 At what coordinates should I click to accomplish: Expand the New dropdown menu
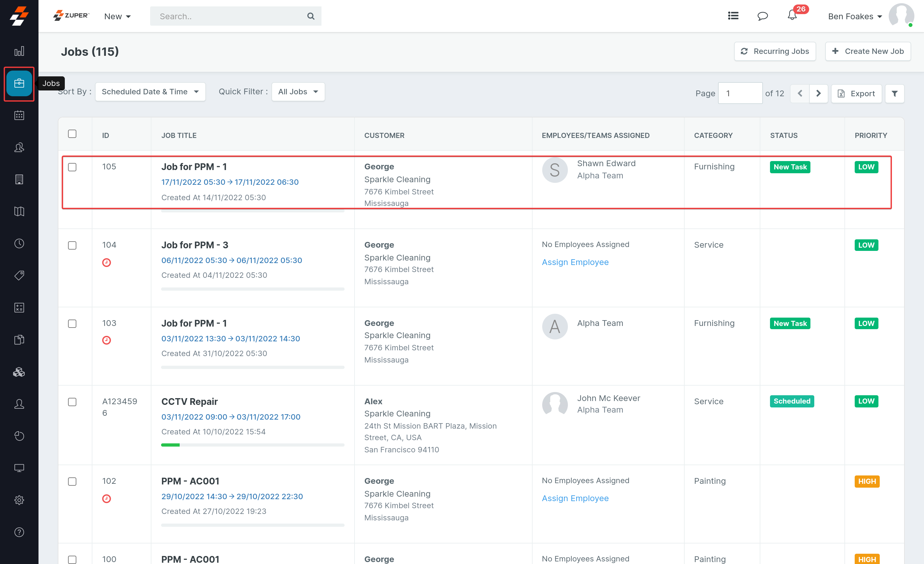[117, 16]
